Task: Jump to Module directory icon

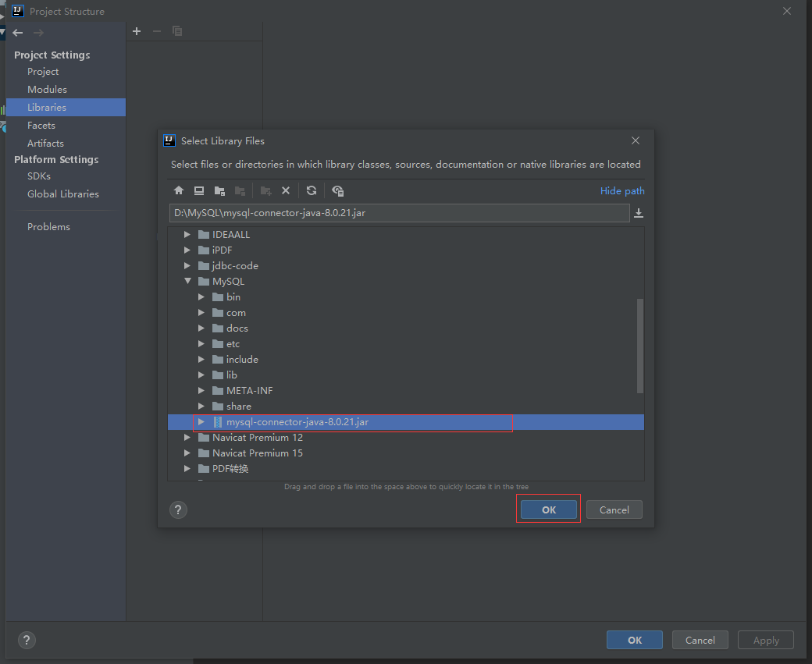Action: 240,190
